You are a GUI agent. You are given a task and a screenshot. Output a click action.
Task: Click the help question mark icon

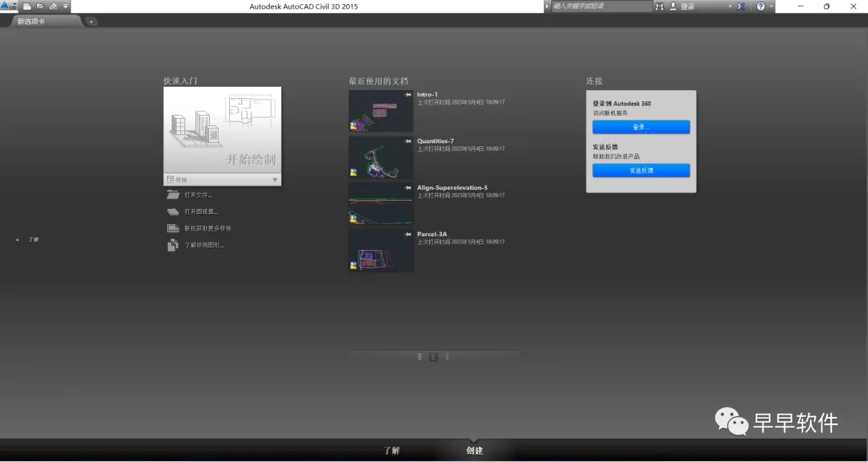click(760, 6)
